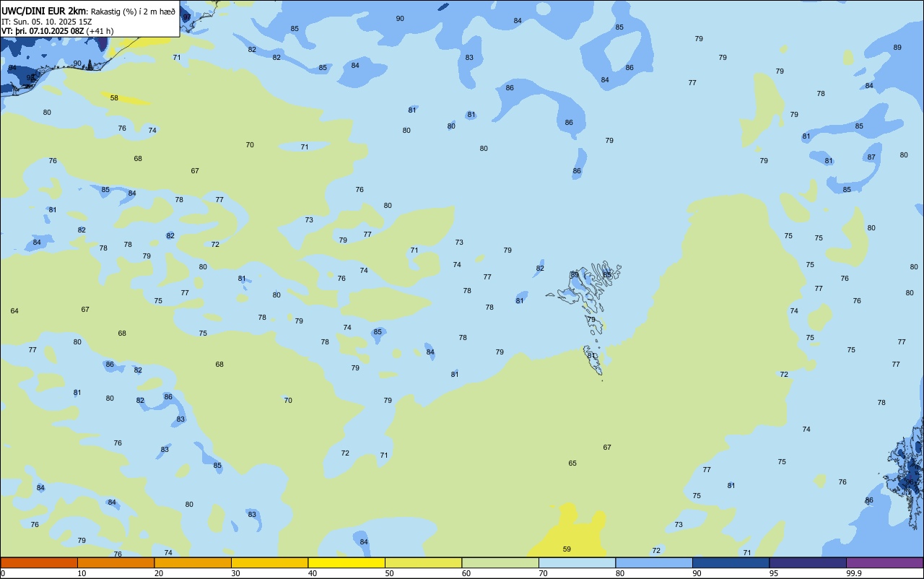
Task: Click the legend tick label '30'
Action: [x=236, y=573]
